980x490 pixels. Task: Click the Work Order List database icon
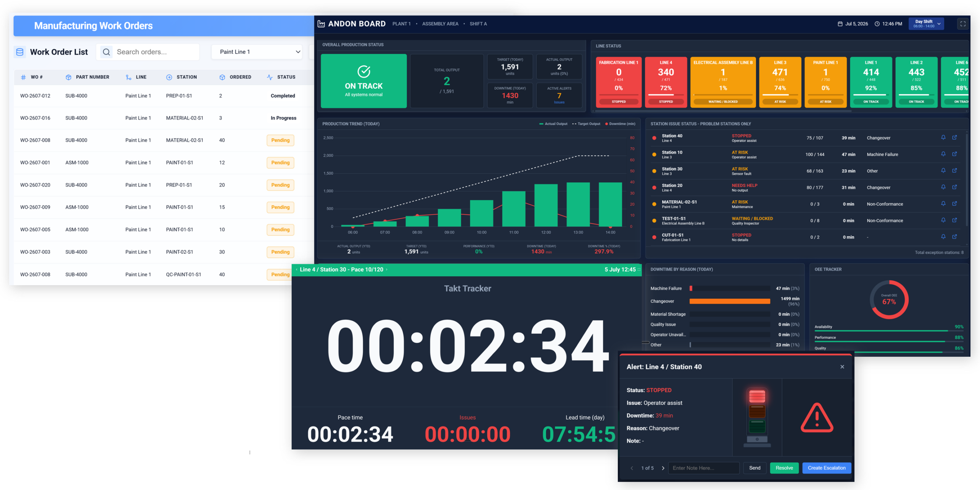(20, 52)
